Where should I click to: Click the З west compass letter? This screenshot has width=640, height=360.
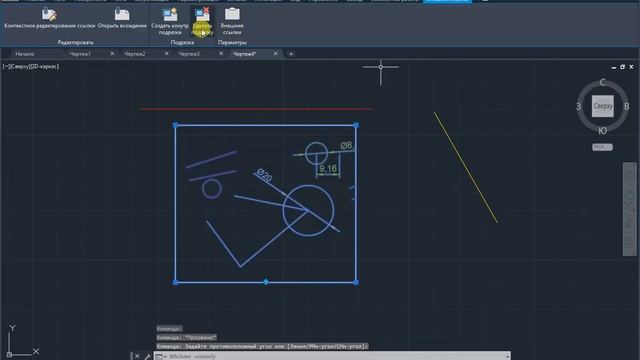pyautogui.click(x=578, y=107)
